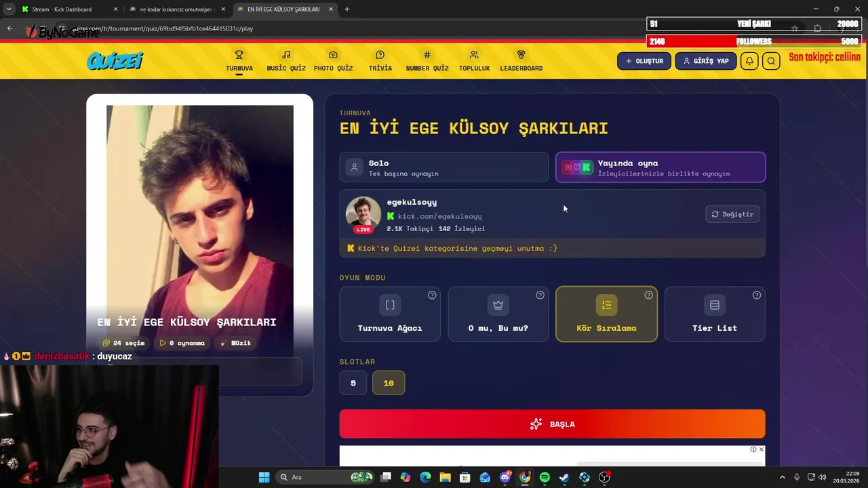Switch to the 'ne kadar kıskancız' tab
Image resolution: width=868 pixels, height=488 pixels.
(x=178, y=9)
